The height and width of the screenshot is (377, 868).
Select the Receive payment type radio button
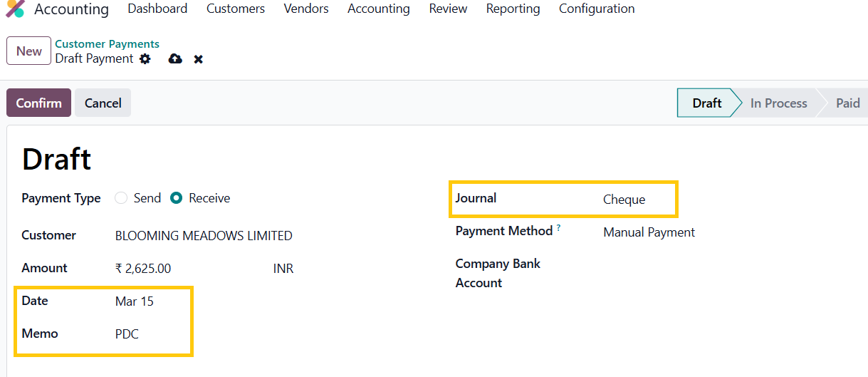pos(177,198)
